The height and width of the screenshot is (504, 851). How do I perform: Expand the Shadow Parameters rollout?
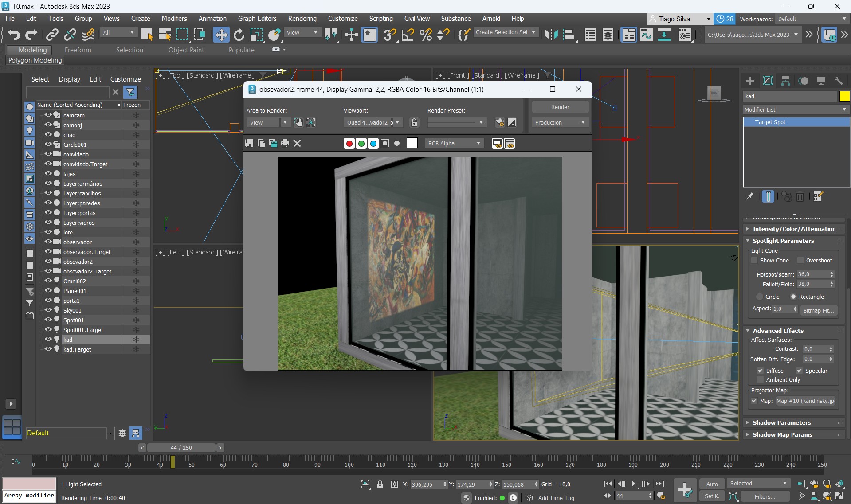(x=781, y=422)
